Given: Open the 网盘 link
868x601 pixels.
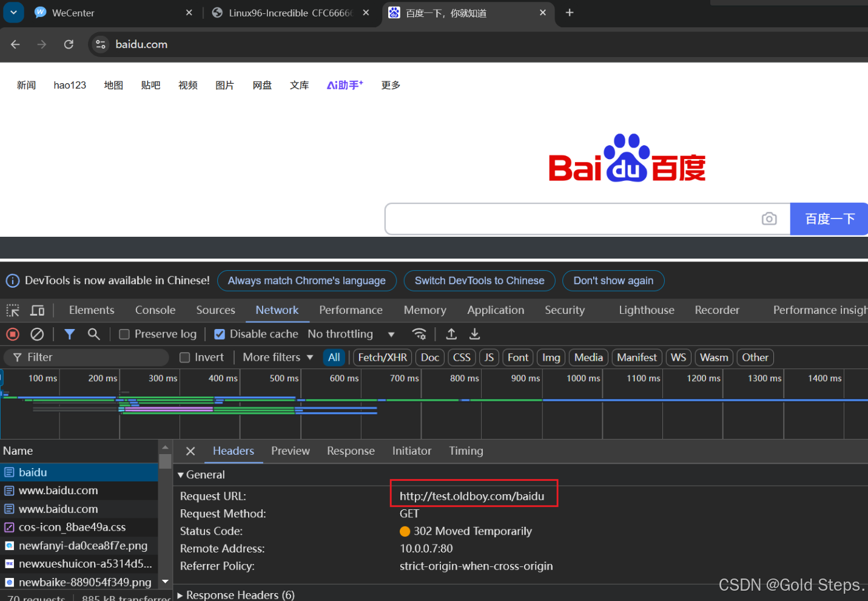Looking at the screenshot, I should [262, 85].
